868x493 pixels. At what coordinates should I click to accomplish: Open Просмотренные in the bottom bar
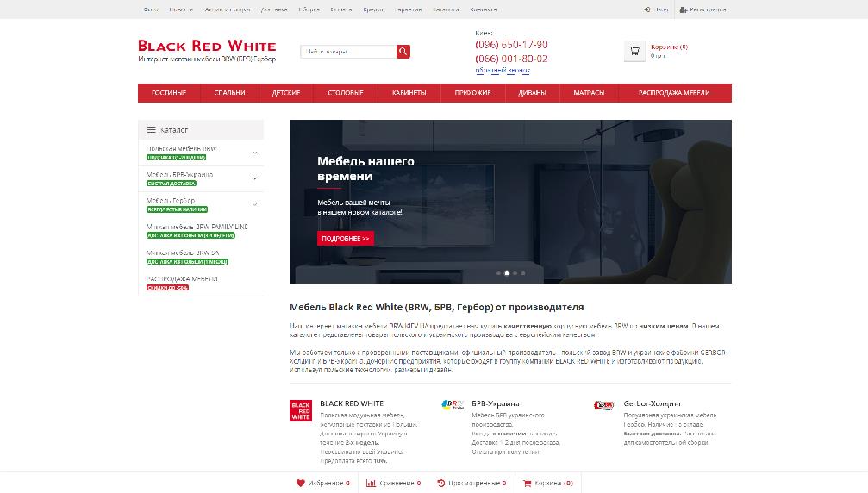[x=471, y=483]
